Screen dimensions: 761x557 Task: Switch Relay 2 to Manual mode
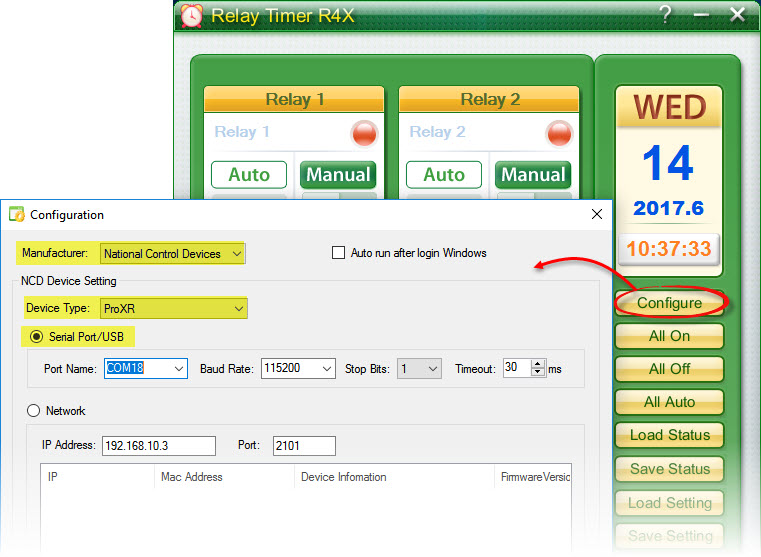pyautogui.click(x=533, y=175)
